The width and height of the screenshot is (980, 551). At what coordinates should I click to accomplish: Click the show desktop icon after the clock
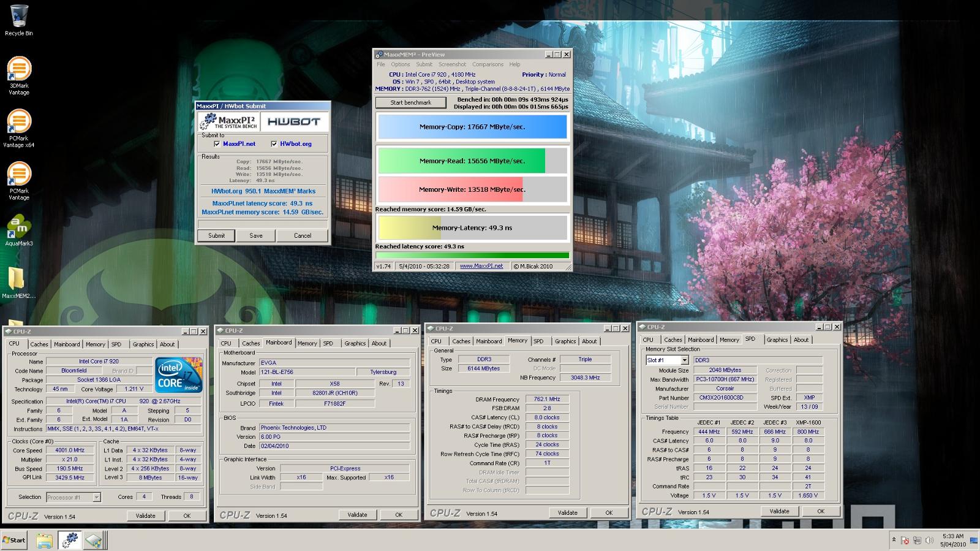click(974, 540)
